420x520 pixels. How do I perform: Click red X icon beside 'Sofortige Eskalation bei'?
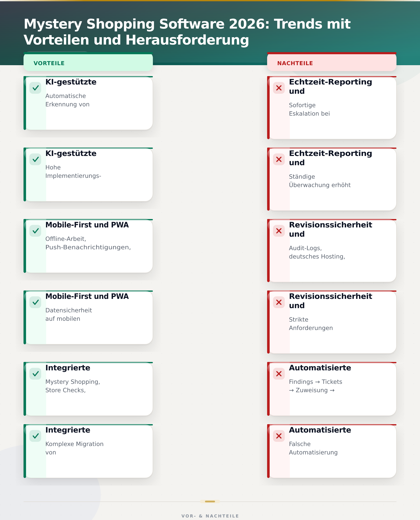(279, 88)
